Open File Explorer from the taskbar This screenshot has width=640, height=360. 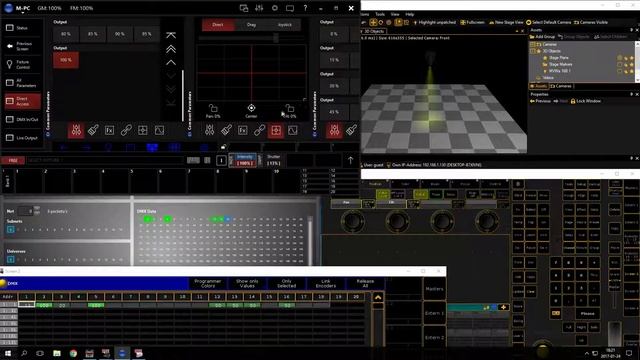[57, 353]
